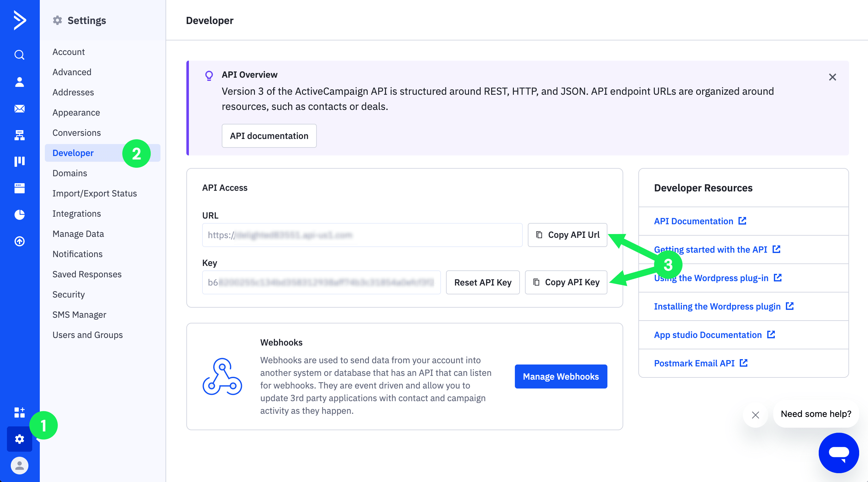Click the Manage Webhooks button

click(x=561, y=377)
